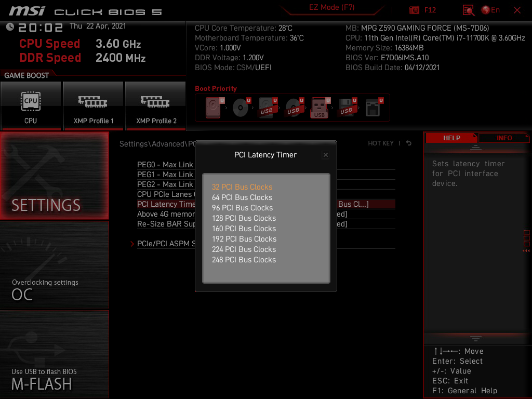Select the USB key boot device icon

[320, 108]
